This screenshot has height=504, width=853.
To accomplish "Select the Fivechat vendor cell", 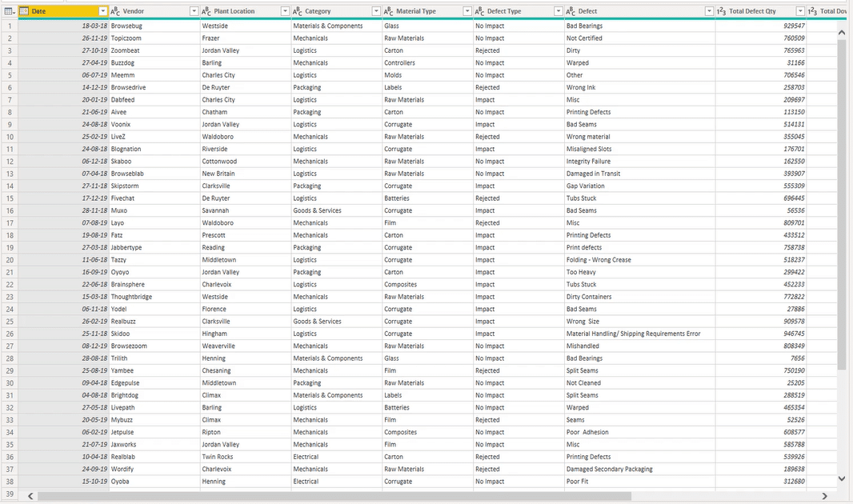I will tap(154, 198).
